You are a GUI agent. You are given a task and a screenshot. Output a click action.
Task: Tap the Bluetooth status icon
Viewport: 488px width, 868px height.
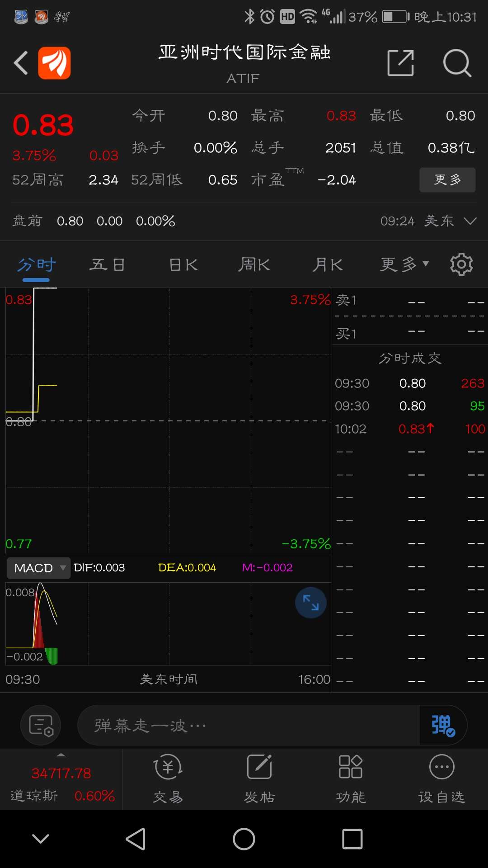coord(249,17)
